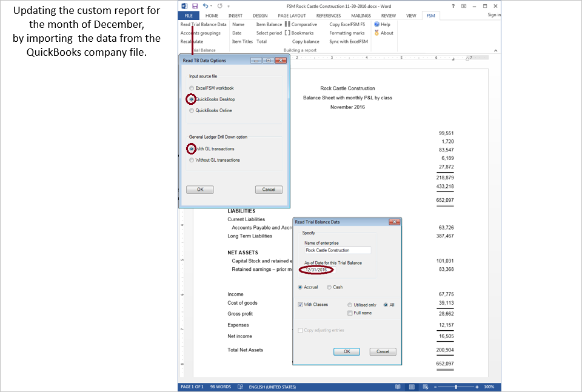Open Ribbon Display Options icon
Screen dimensions: 582x392
464,6
